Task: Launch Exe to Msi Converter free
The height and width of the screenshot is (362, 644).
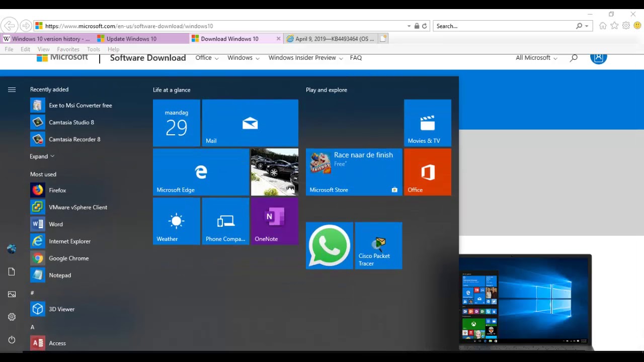Action: pyautogui.click(x=71, y=106)
